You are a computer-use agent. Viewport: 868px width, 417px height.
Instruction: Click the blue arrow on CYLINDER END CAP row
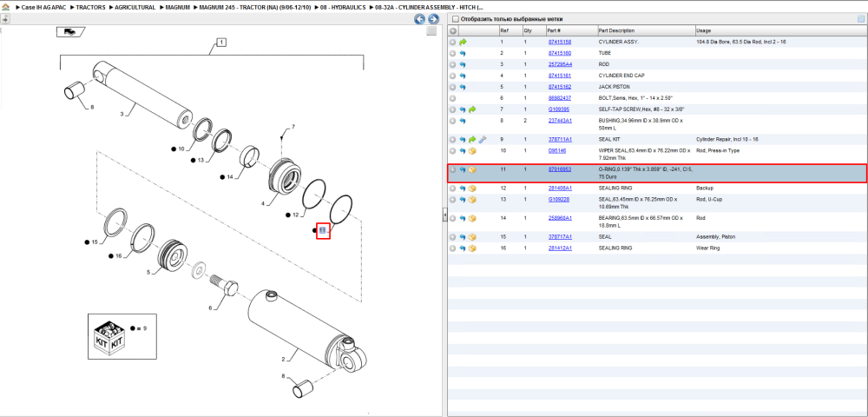(463, 76)
